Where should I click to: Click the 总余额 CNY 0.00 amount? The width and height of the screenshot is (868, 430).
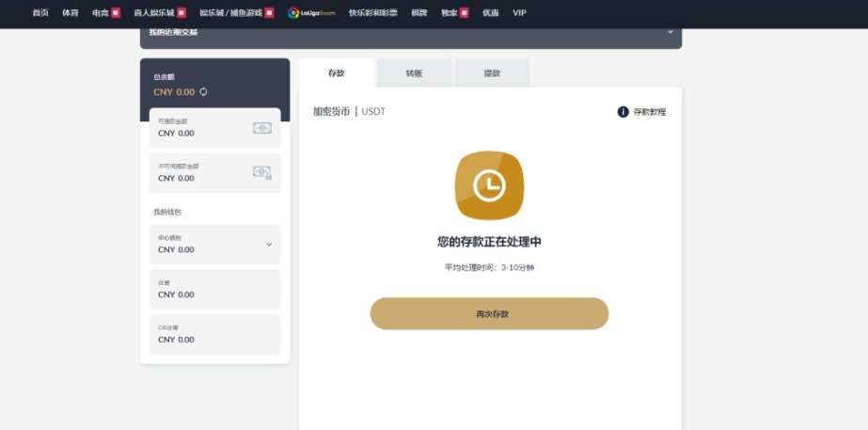[174, 92]
